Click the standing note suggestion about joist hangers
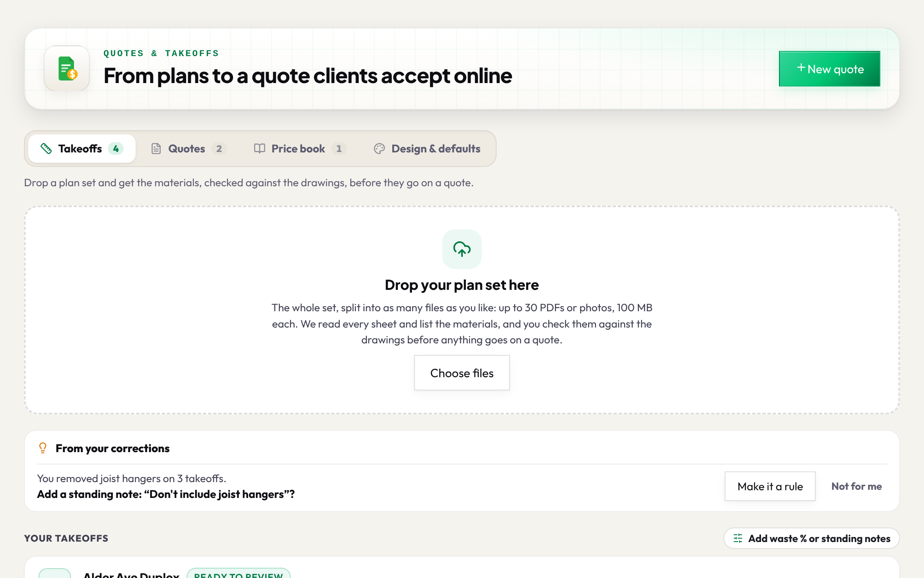The image size is (924, 578). (x=166, y=494)
